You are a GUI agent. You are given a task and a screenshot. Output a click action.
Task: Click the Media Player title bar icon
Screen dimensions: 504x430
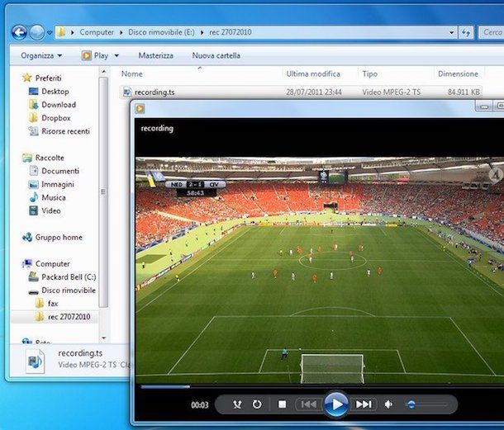pos(140,109)
